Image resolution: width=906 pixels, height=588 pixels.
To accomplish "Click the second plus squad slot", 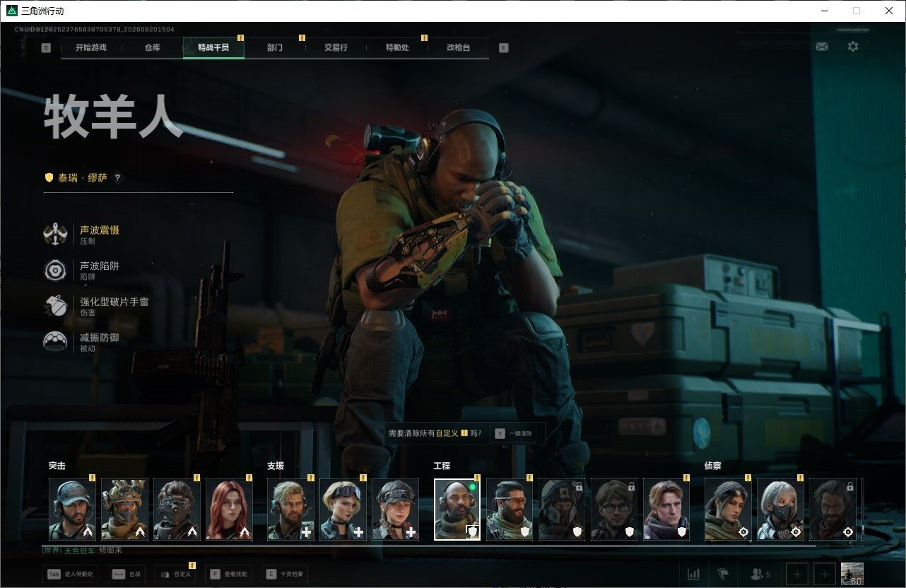I will click(x=824, y=575).
